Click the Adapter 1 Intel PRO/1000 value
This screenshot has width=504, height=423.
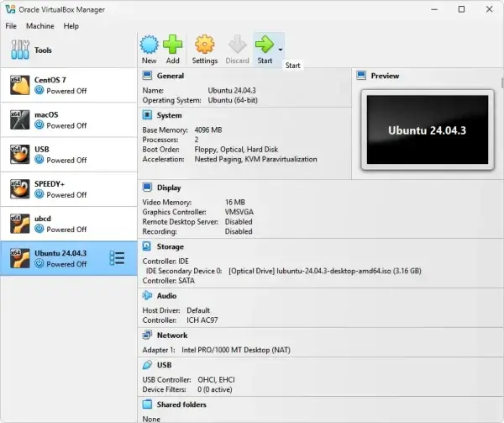pos(236,350)
